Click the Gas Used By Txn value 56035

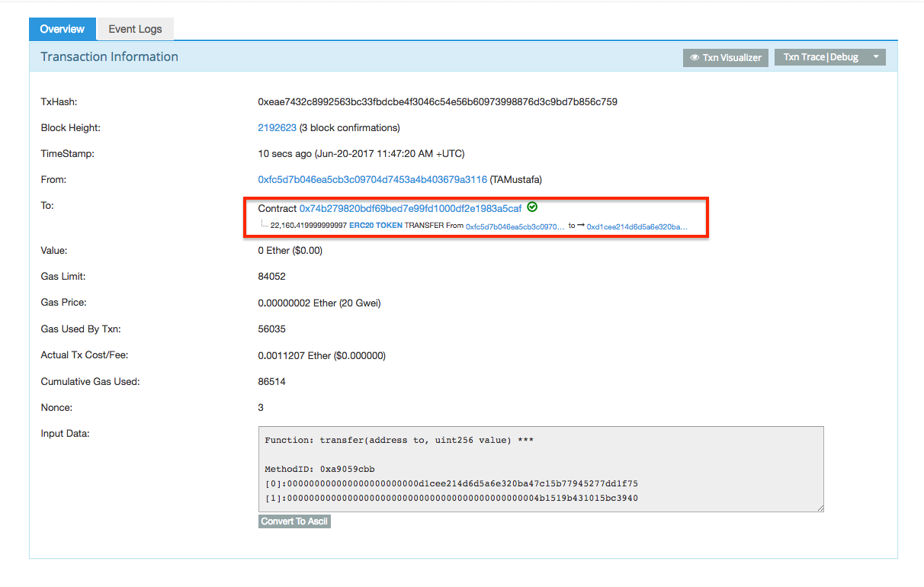[x=272, y=329]
